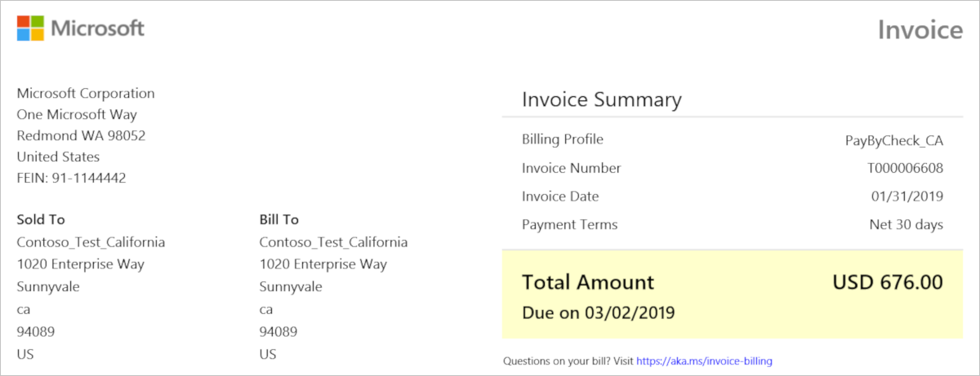Select the Net 30 days payment terms
The width and height of the screenshot is (980, 376).
pos(906,224)
